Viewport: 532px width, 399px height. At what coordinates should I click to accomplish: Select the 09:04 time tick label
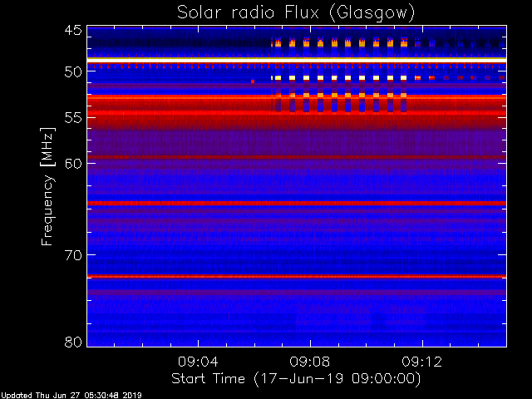(198, 362)
